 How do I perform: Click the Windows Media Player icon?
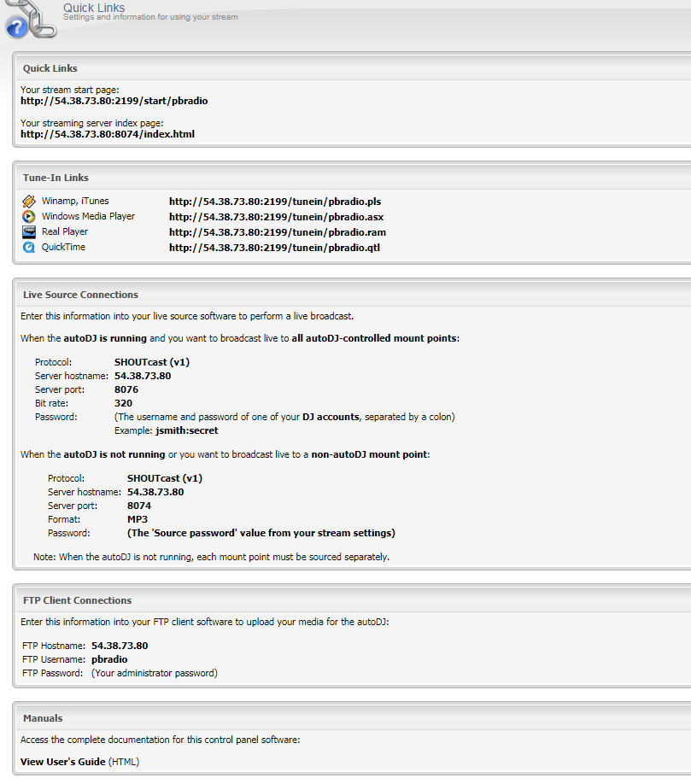[x=28, y=217]
